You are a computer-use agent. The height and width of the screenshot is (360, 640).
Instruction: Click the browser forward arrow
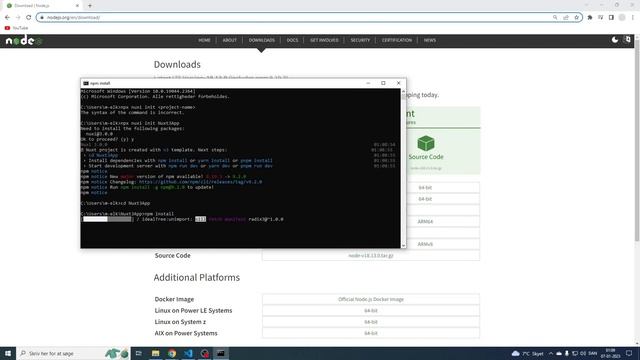click(18, 18)
